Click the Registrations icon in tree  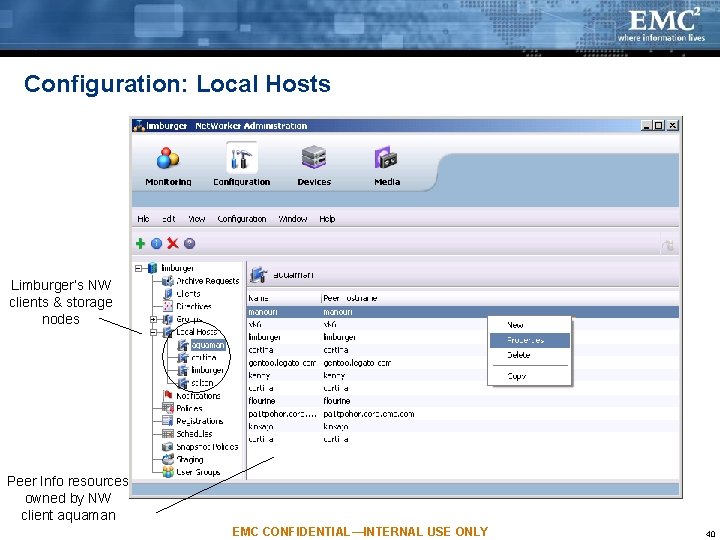[x=168, y=421]
